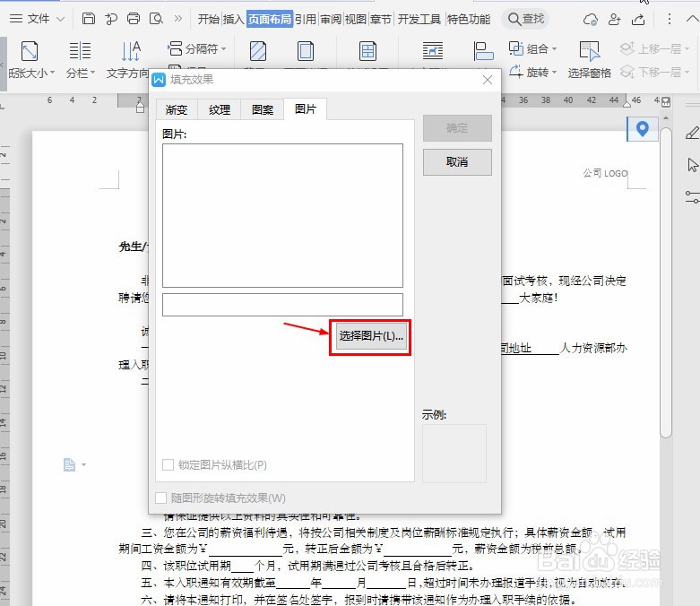Click the left indent marker on ruler
Screen dimensions: 700x606
click(x=140, y=108)
